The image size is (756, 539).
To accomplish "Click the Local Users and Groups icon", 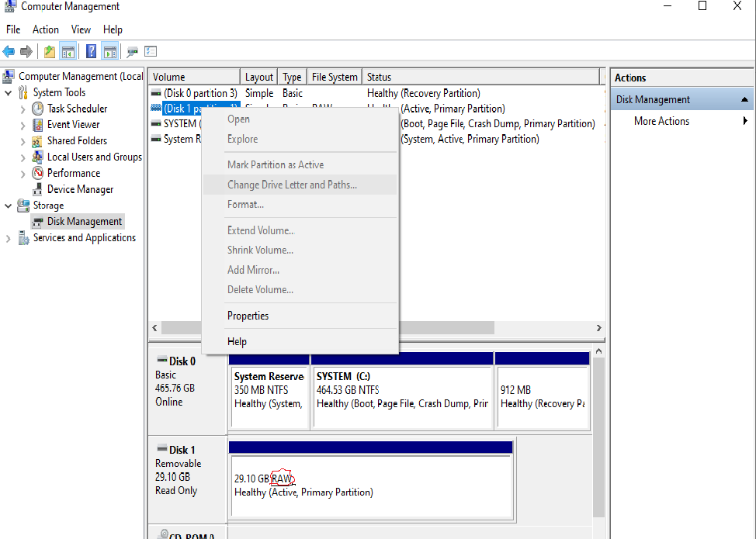I will (37, 157).
